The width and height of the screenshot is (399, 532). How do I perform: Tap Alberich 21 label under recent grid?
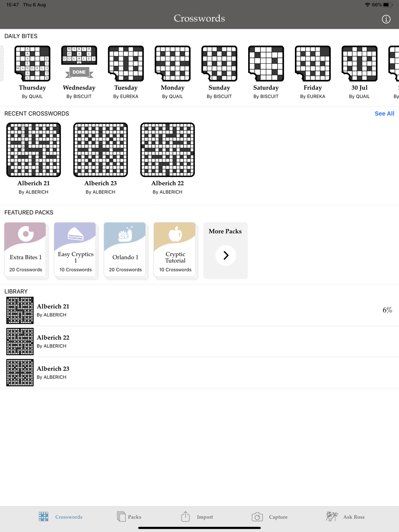pyautogui.click(x=34, y=183)
